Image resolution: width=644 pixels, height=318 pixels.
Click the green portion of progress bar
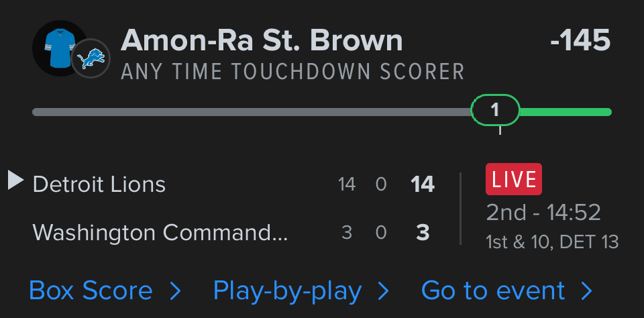coord(565,112)
